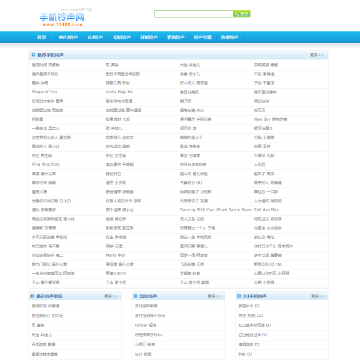
Task: Open 更多>> in the bottom-right panel header
Action: click(318, 296)
